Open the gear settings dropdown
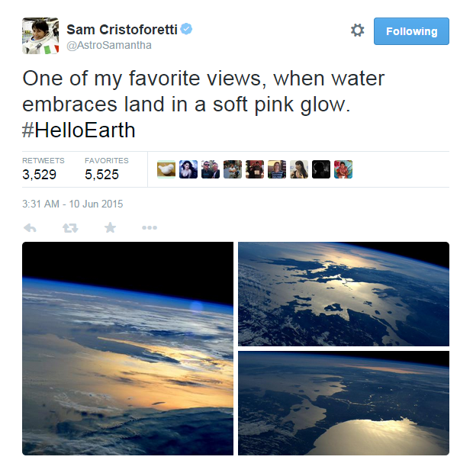 [357, 31]
